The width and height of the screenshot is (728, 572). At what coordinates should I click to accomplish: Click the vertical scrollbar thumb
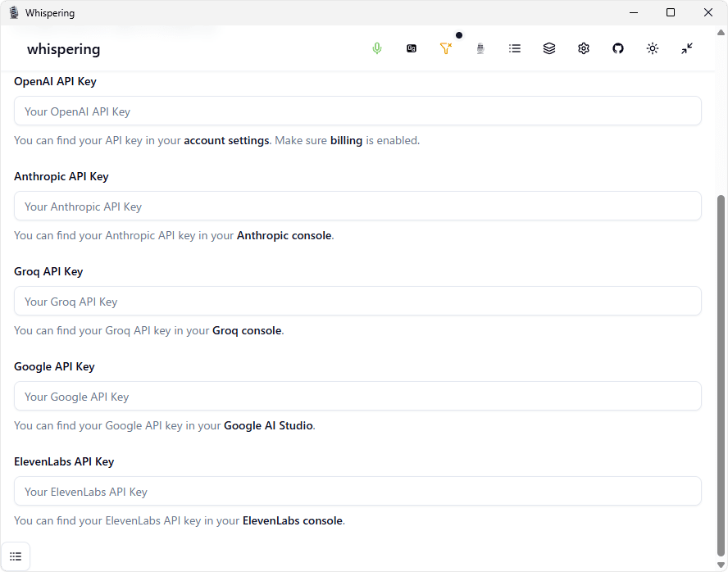[x=721, y=375]
